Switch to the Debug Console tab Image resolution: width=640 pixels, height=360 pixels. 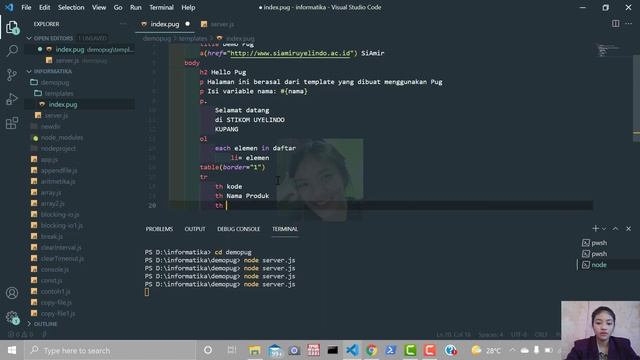pos(238,229)
